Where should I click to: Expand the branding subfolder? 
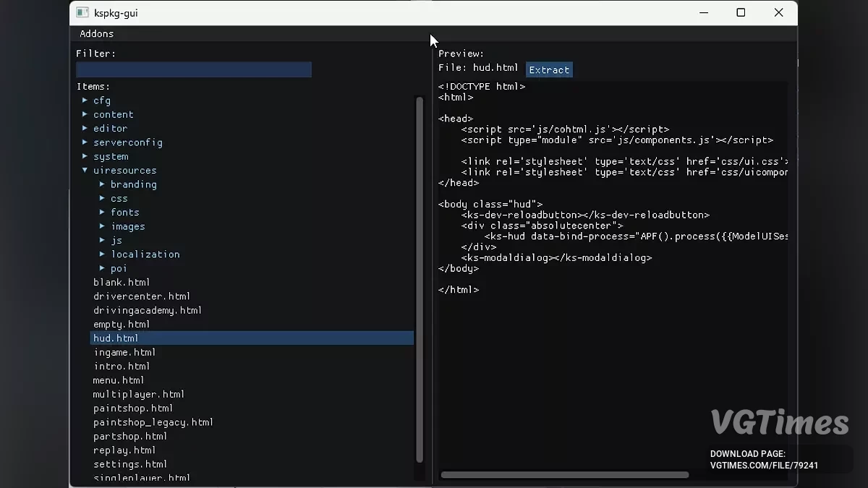click(133, 184)
